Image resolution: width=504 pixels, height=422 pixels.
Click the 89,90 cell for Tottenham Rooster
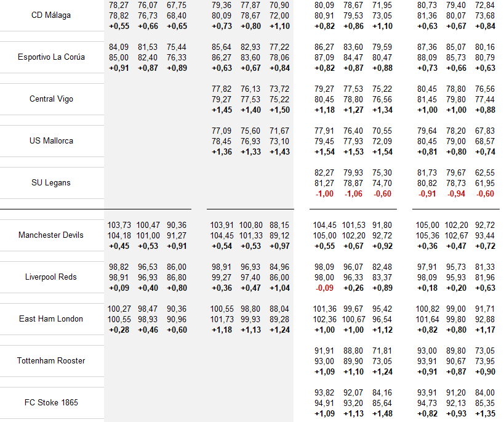(x=353, y=361)
